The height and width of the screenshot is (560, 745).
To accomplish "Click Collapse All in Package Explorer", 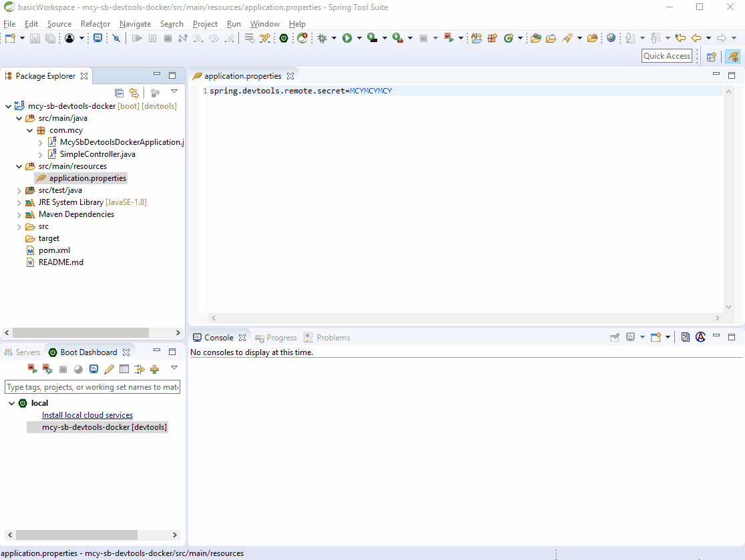I will coord(119,93).
